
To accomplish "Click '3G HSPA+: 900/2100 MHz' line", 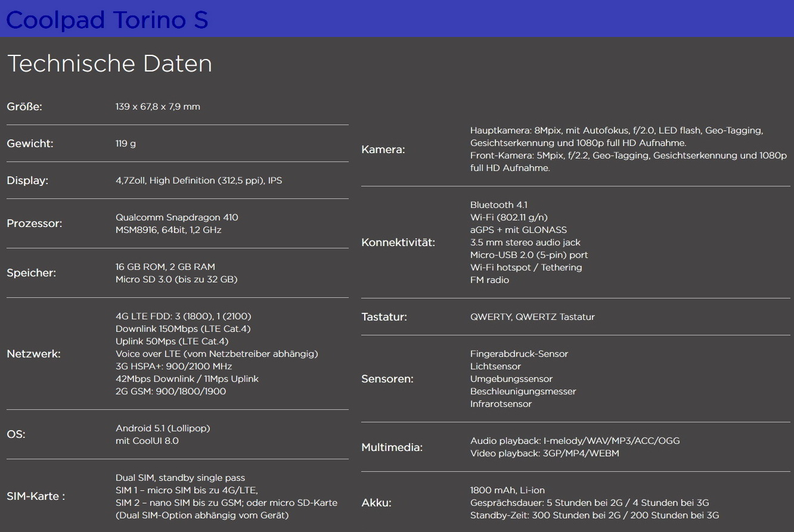I will click(x=174, y=366).
